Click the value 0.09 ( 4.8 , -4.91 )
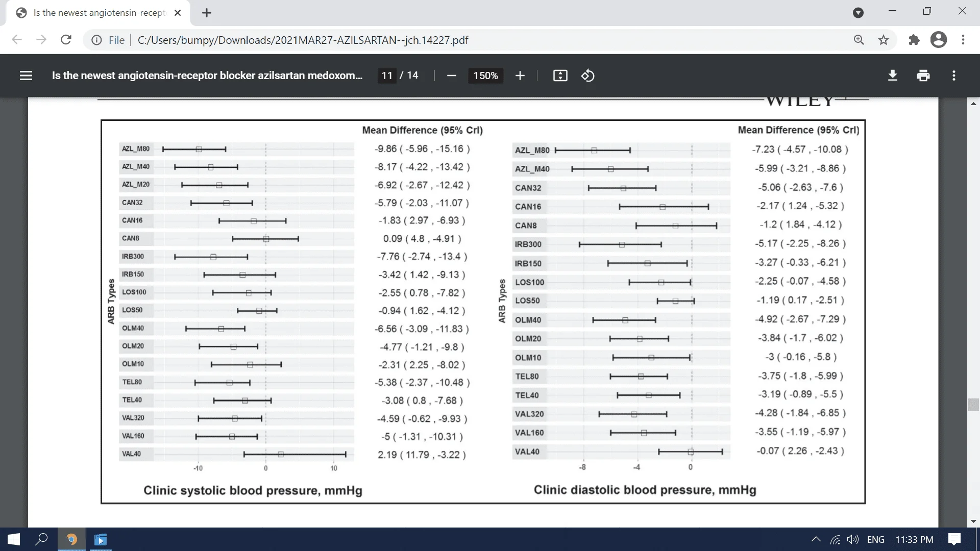The width and height of the screenshot is (980, 551). click(x=422, y=239)
